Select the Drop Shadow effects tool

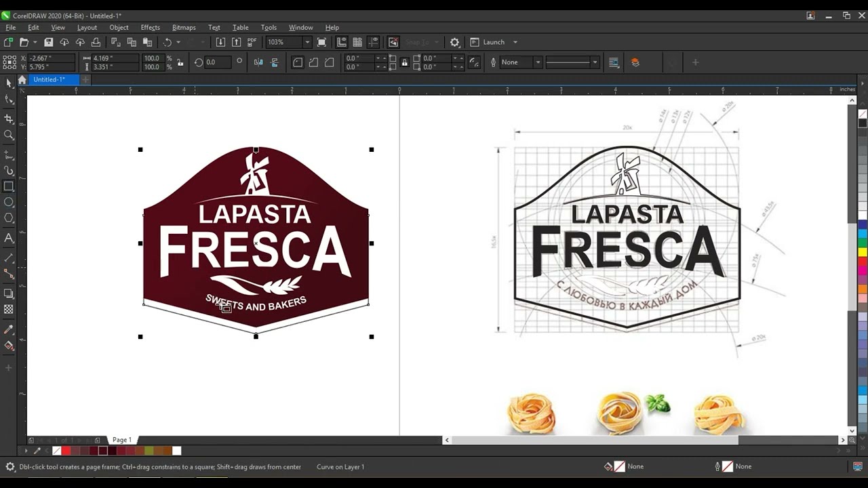pos(9,293)
